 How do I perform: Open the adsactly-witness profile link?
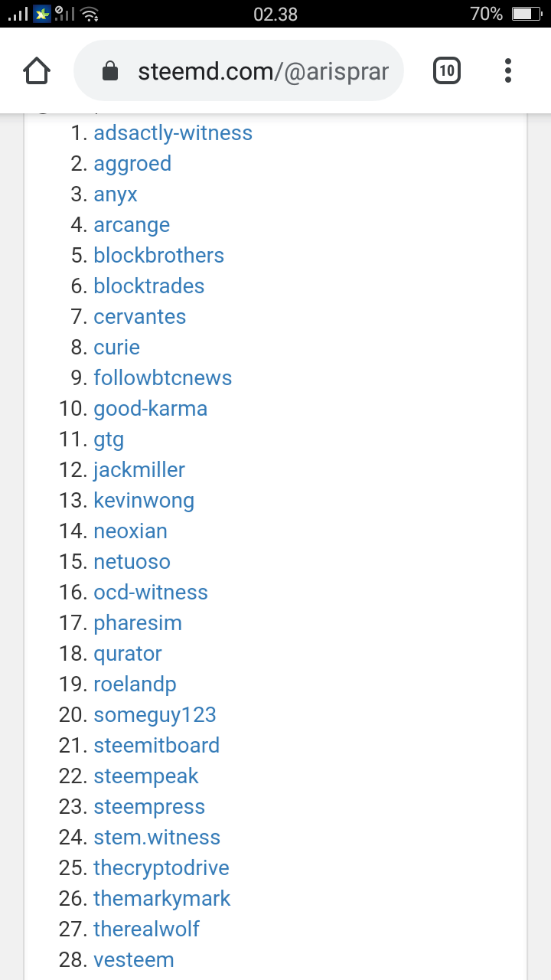[173, 132]
